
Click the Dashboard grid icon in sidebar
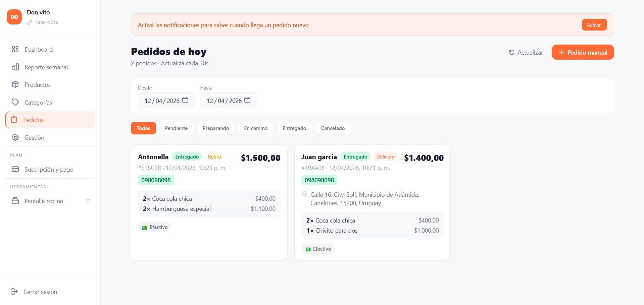click(15, 49)
